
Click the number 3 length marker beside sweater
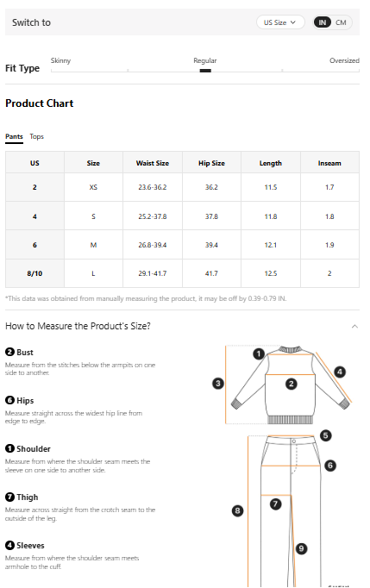click(218, 384)
